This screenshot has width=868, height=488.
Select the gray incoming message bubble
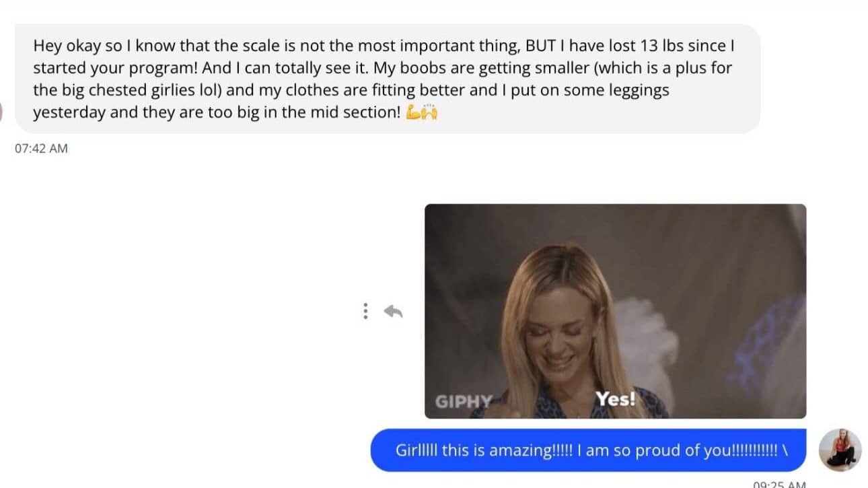(x=388, y=79)
